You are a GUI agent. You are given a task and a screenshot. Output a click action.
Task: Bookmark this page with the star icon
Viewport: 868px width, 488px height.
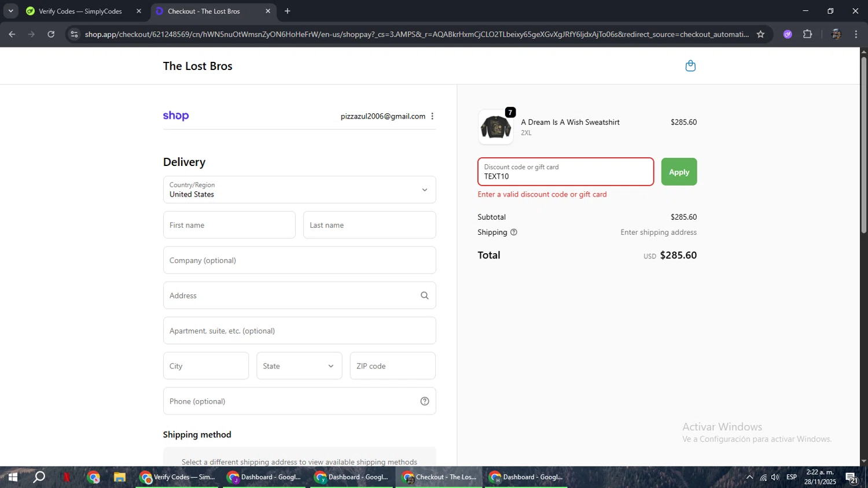tap(760, 34)
